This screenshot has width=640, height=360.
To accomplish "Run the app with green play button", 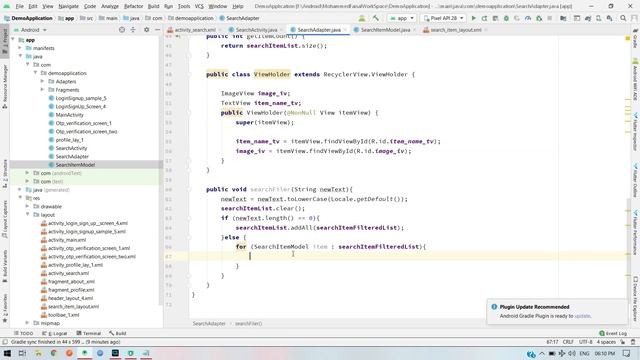I will [473, 18].
